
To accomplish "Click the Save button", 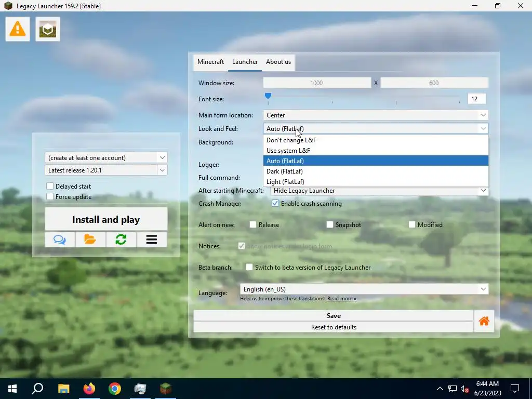I will click(x=334, y=315).
